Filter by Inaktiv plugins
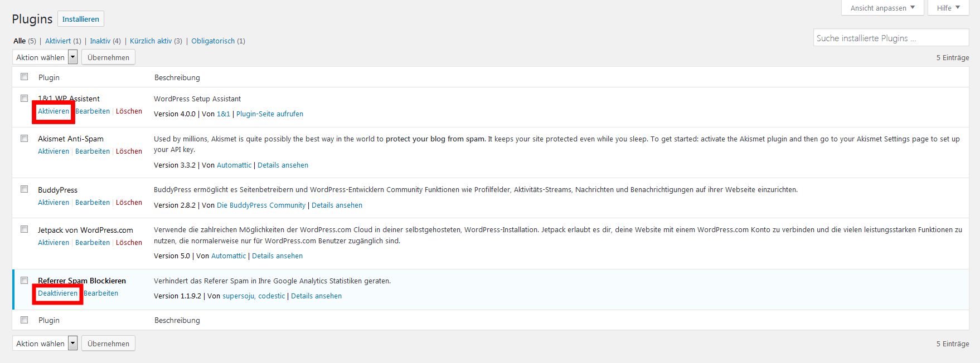 coord(100,41)
